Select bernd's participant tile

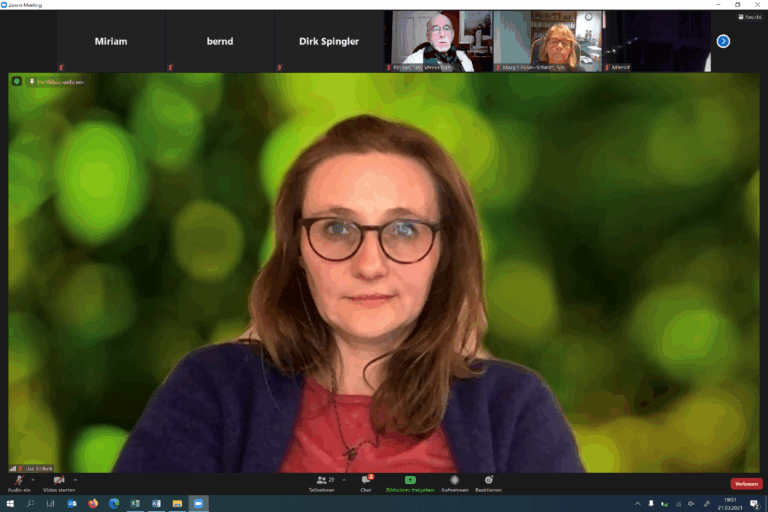[x=220, y=41]
